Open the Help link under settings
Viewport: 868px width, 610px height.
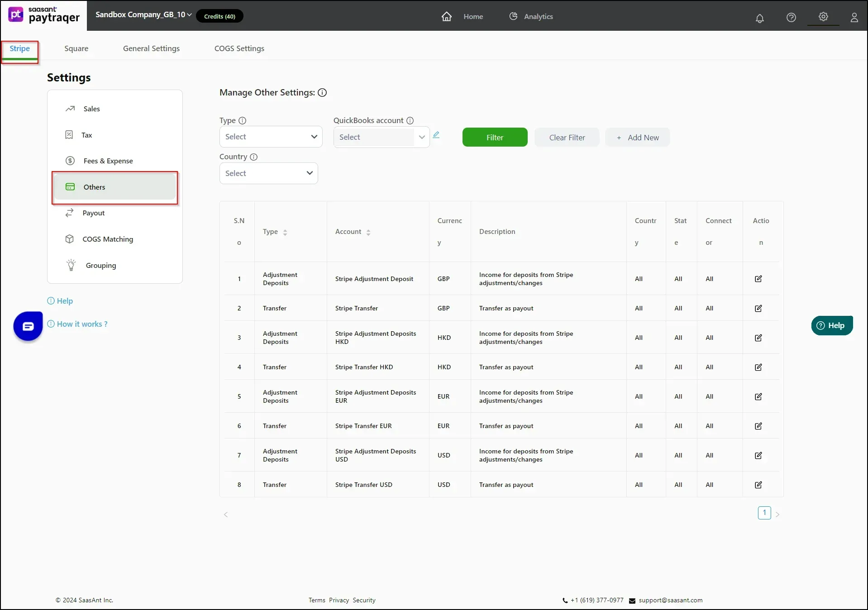[x=60, y=301]
